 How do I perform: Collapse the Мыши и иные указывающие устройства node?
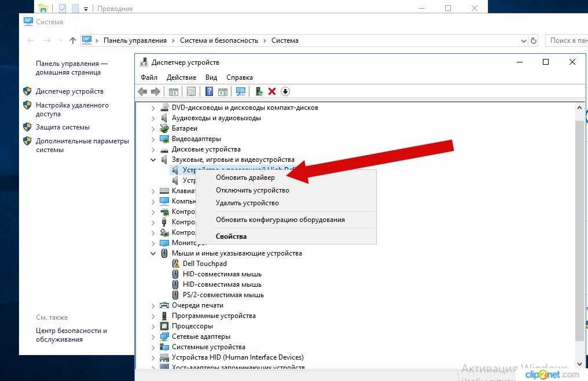153,253
